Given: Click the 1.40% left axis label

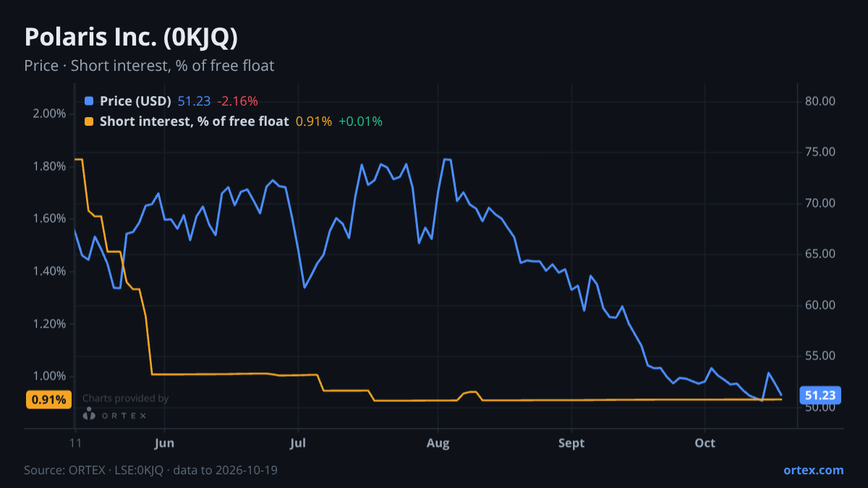Looking at the screenshot, I should (50, 271).
